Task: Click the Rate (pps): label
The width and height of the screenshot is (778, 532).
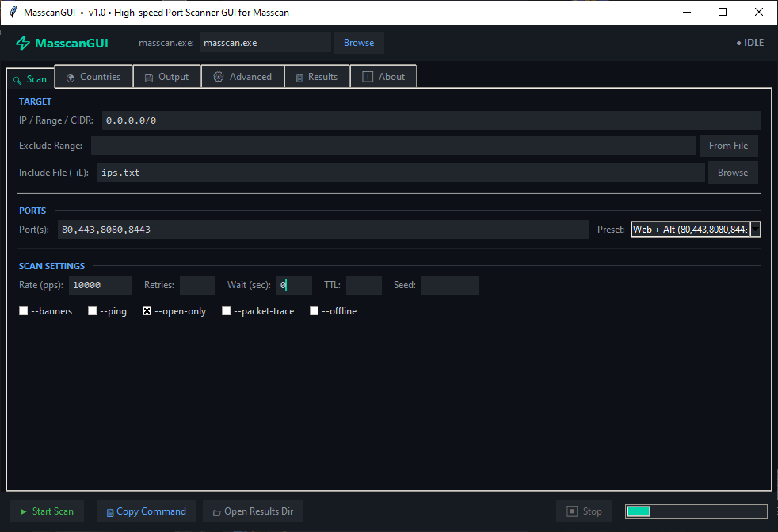Action: (41, 285)
